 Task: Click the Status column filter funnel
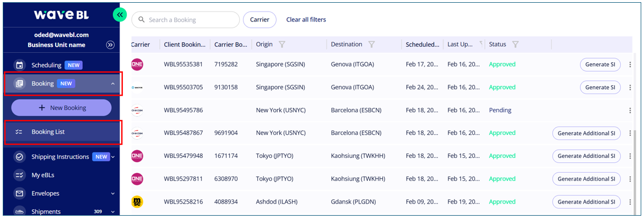tap(516, 44)
